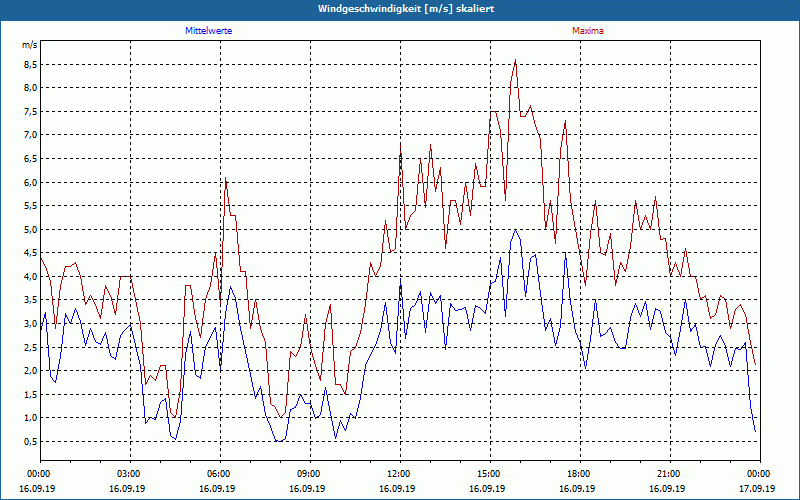Image resolution: width=800 pixels, height=500 pixels.
Task: Click the chart title 'Windgeschwindigkeit [m/s] skaliert'
Action: pos(406,9)
